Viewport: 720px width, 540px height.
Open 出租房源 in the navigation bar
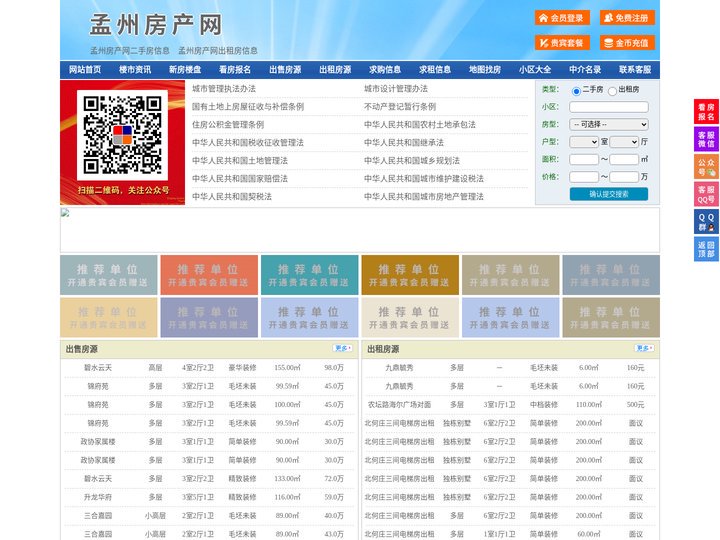point(335,70)
